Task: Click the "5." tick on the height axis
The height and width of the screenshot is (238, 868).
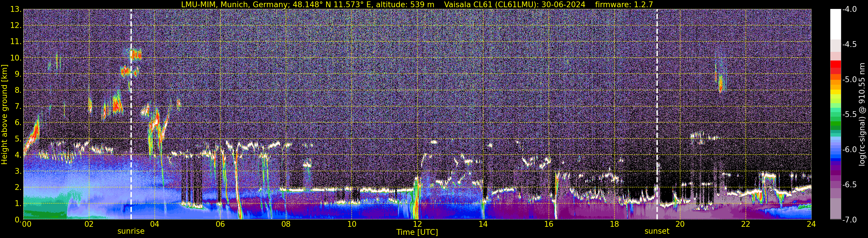Action: 18,139
